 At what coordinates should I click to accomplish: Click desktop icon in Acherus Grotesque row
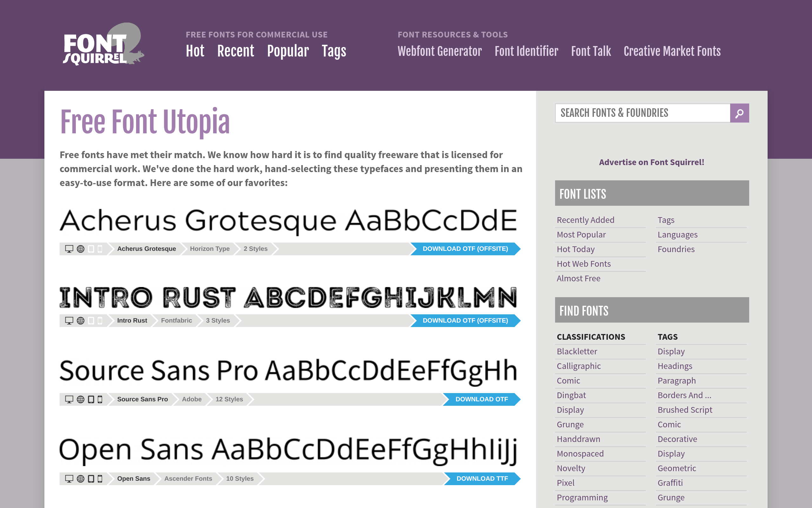pos(69,249)
